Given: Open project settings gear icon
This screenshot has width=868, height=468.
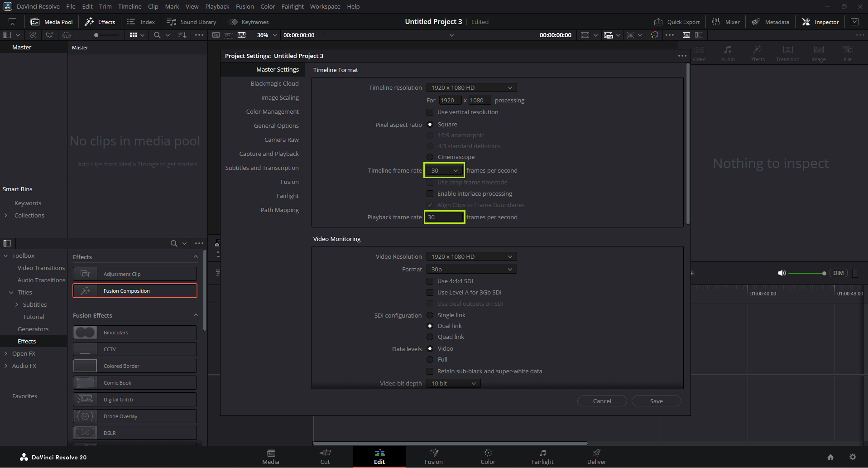Looking at the screenshot, I should tap(853, 457).
